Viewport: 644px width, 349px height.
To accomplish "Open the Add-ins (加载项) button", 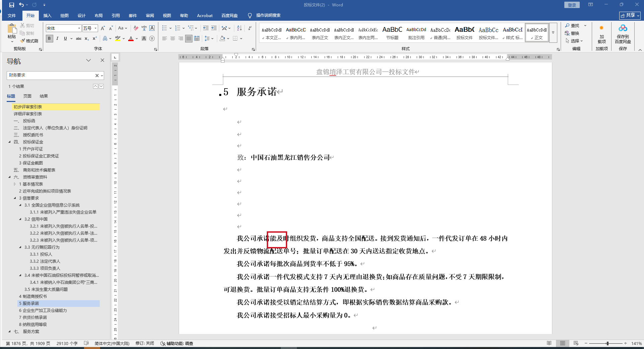I will click(x=601, y=35).
